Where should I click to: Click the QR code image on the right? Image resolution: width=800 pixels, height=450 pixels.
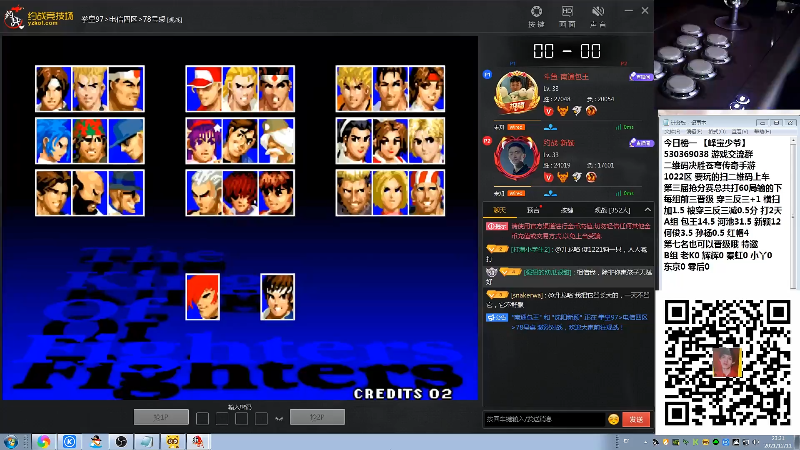(728, 362)
